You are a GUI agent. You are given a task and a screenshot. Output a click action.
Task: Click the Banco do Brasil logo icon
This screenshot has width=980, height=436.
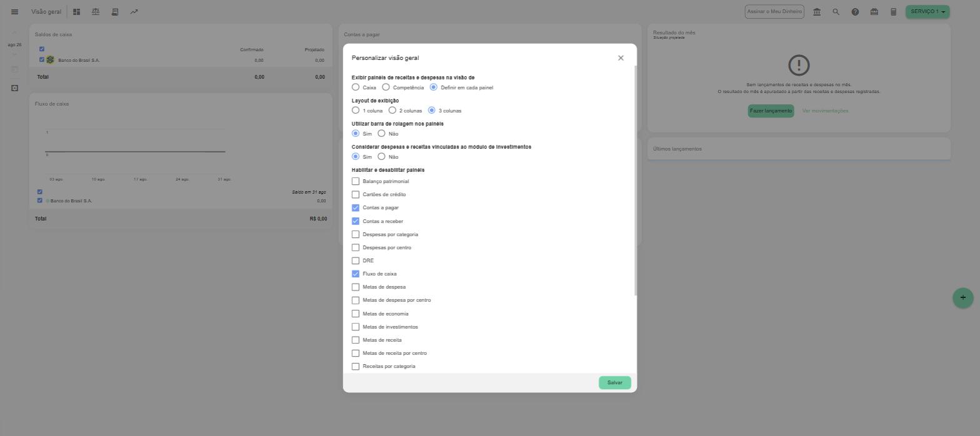point(50,60)
